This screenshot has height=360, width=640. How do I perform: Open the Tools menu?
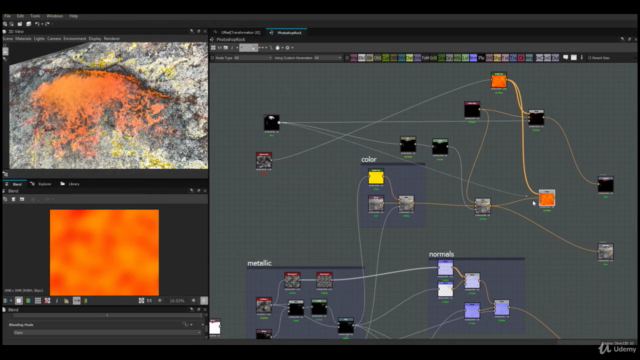(x=35, y=16)
